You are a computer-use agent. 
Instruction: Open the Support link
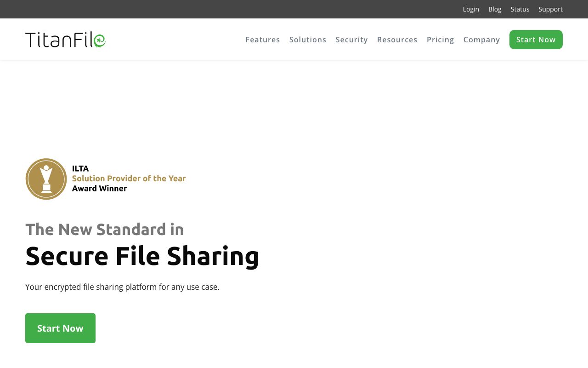550,9
